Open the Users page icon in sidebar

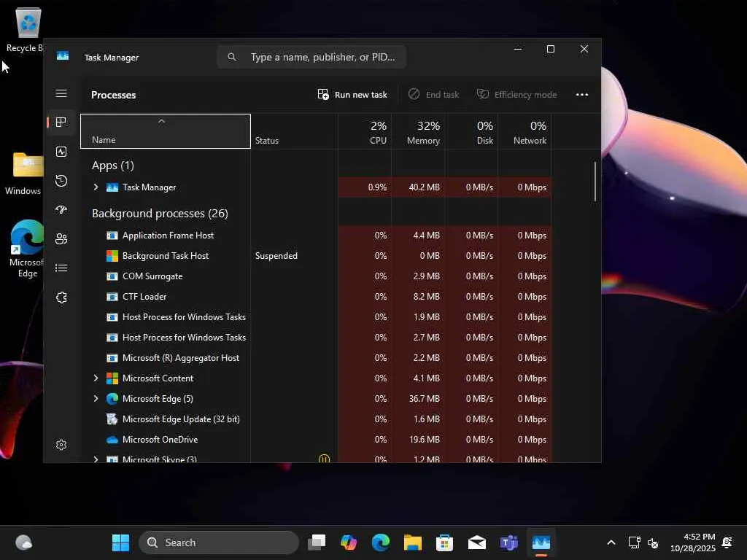tap(61, 239)
